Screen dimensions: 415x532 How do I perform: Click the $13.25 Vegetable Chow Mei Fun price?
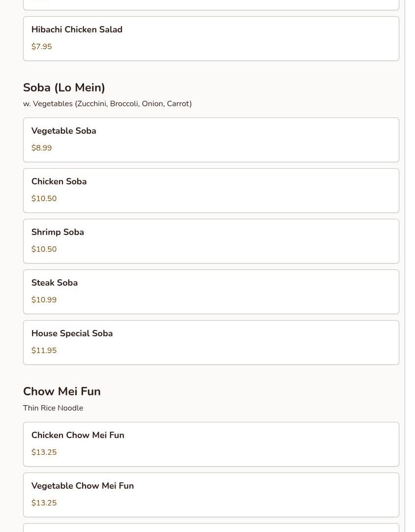[44, 503]
